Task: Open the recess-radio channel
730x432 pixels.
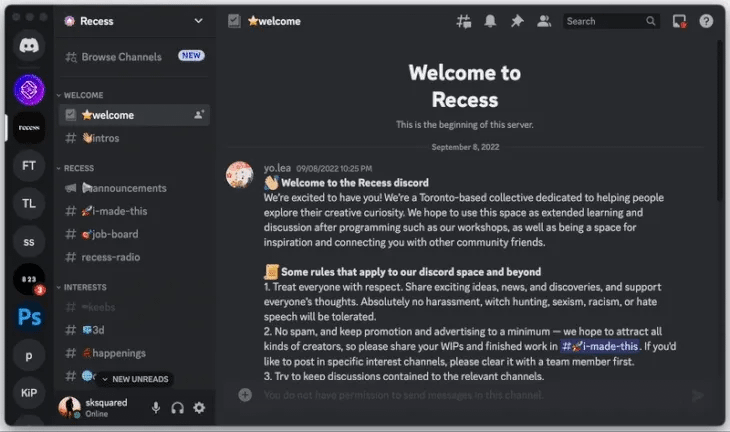Action: click(x=134, y=257)
